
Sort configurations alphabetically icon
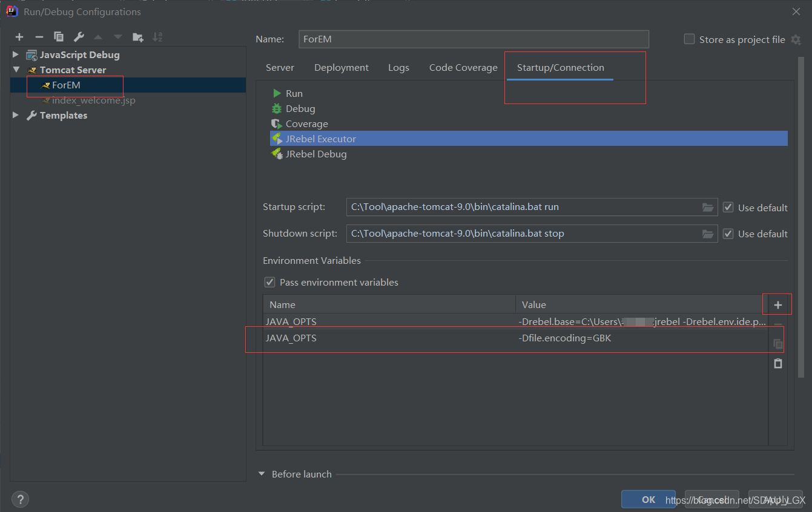pos(157,37)
